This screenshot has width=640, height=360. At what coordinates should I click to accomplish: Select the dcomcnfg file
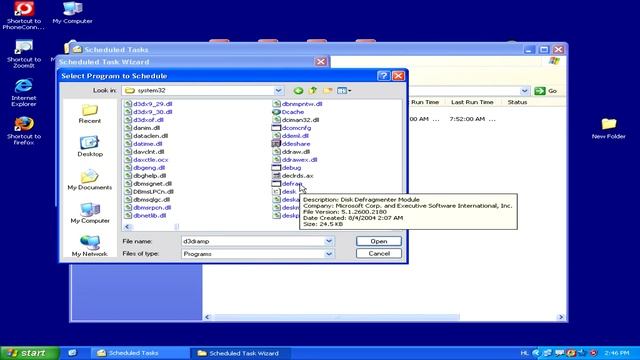pyautogui.click(x=291, y=128)
